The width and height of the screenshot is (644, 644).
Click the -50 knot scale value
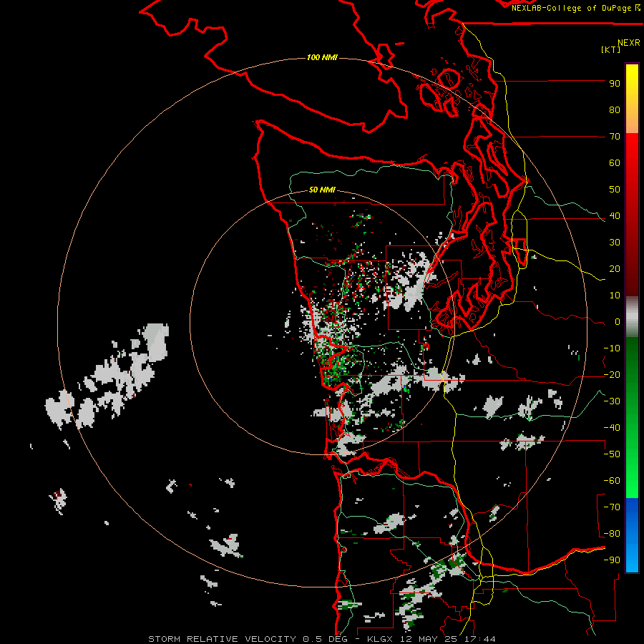click(612, 454)
